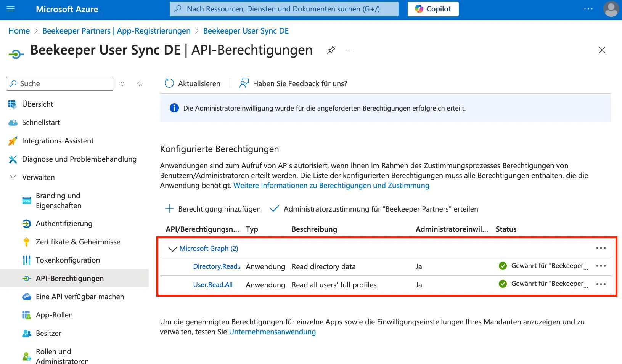Viewport: 622px width, 364px height.
Task: Click the Konfigurierte Berechtigungen heading
Action: point(220,149)
